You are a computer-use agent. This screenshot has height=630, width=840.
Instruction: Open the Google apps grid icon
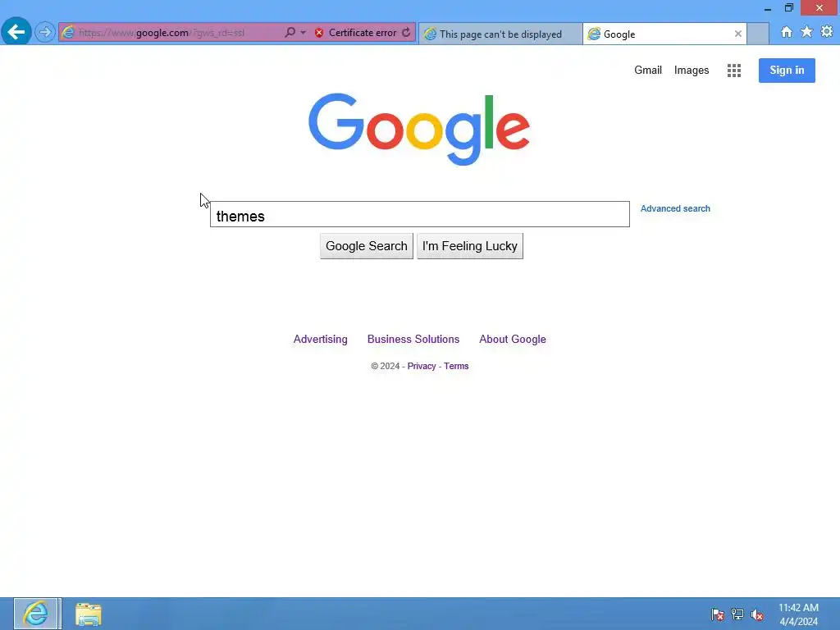(x=734, y=71)
